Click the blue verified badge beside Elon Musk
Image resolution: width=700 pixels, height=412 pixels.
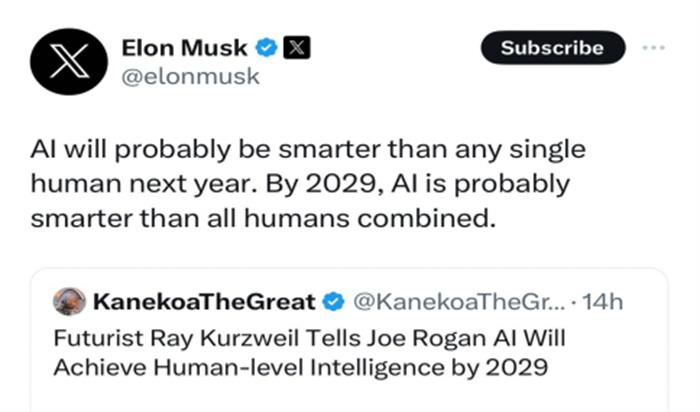click(267, 46)
